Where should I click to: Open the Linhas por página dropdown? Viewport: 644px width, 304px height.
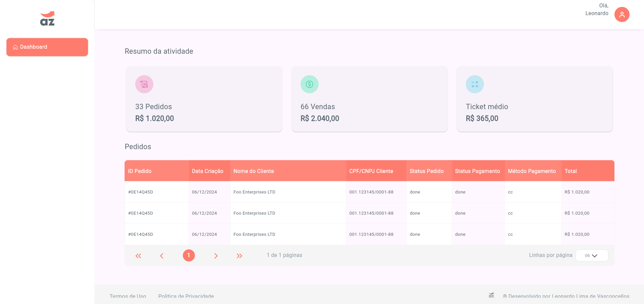(592, 255)
